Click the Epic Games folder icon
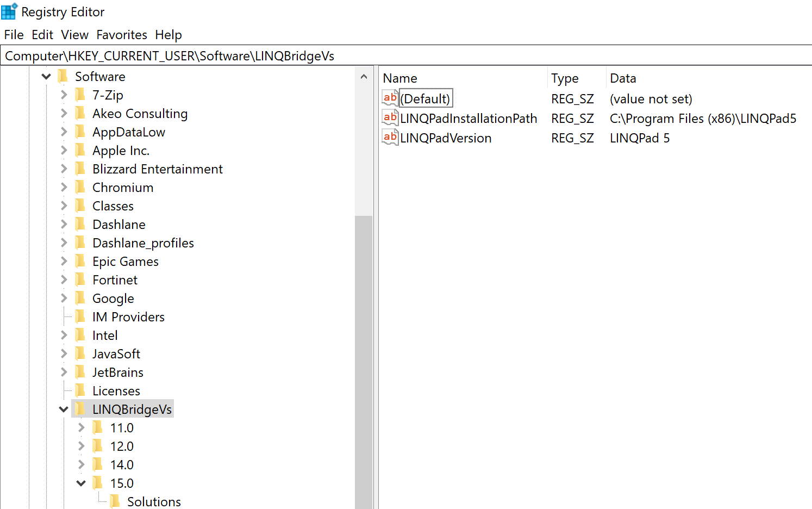The height and width of the screenshot is (509, 812). point(80,261)
